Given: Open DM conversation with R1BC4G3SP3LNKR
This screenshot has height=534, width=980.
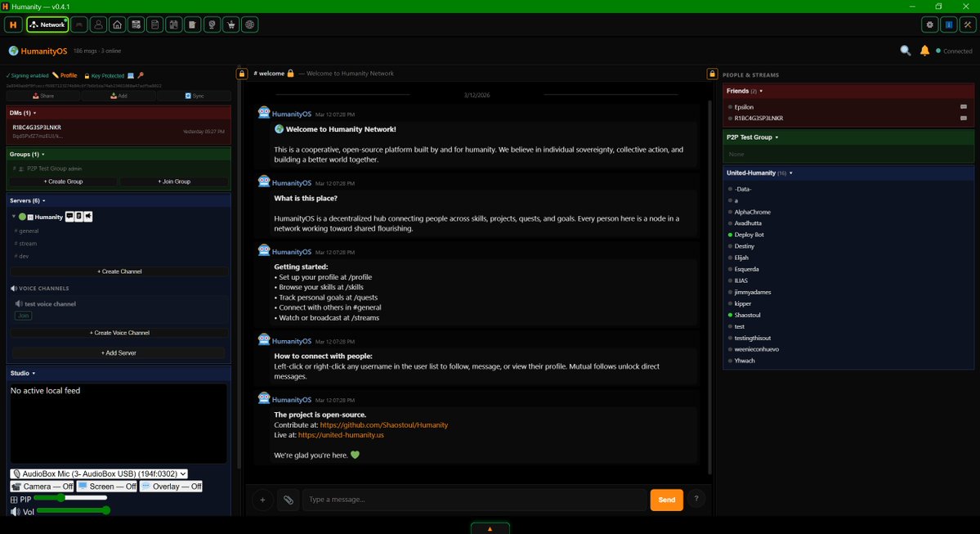Looking at the screenshot, I should click(x=119, y=132).
